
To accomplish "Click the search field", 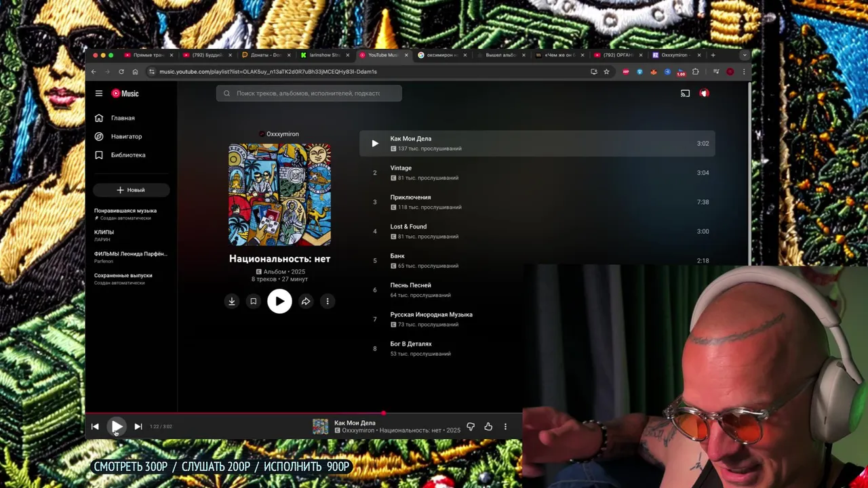I will point(309,94).
